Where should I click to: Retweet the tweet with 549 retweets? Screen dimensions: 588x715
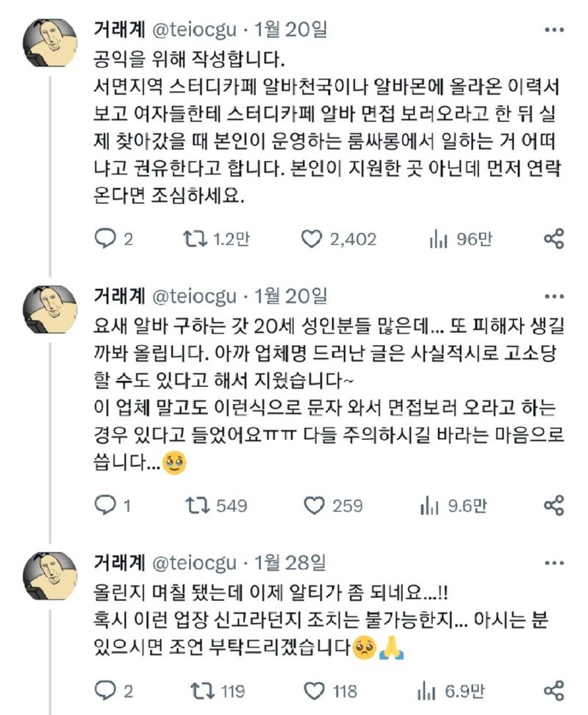point(194,505)
